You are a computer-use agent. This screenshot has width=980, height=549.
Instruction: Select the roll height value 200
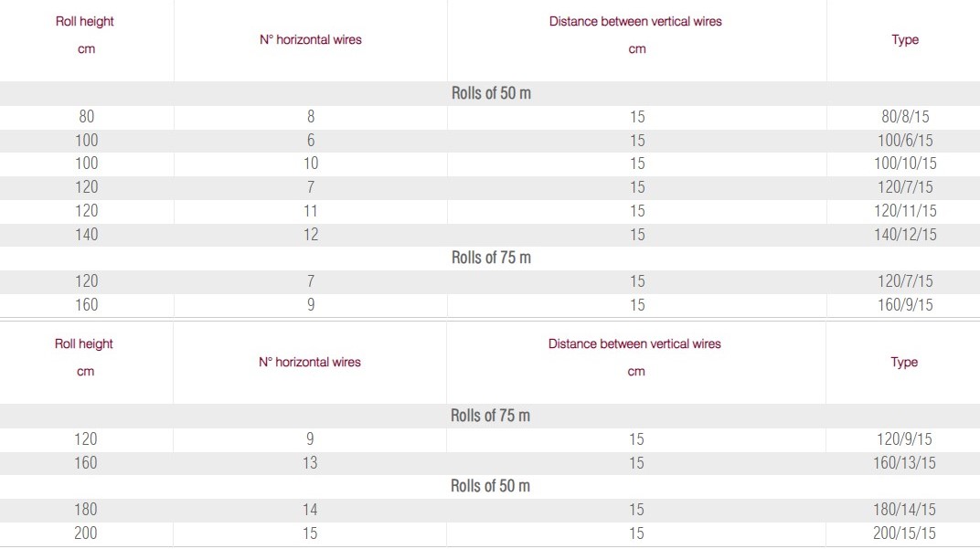(x=86, y=533)
